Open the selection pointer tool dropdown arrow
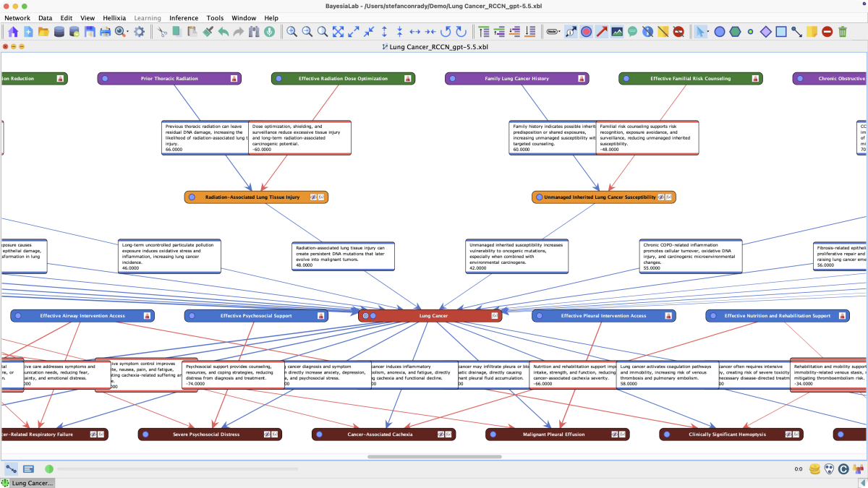The width and height of the screenshot is (868, 488). [x=707, y=33]
